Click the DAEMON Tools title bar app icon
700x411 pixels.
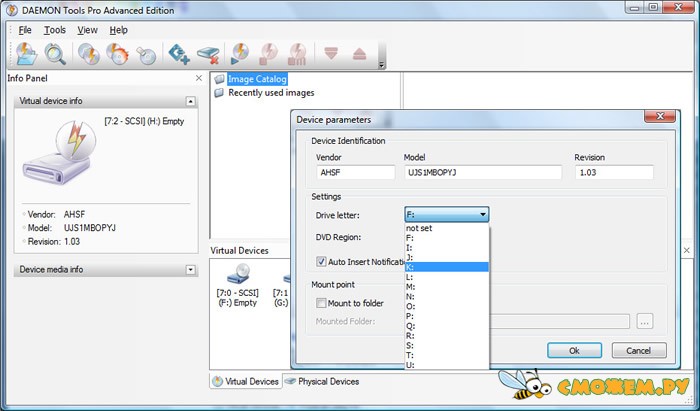click(12, 9)
